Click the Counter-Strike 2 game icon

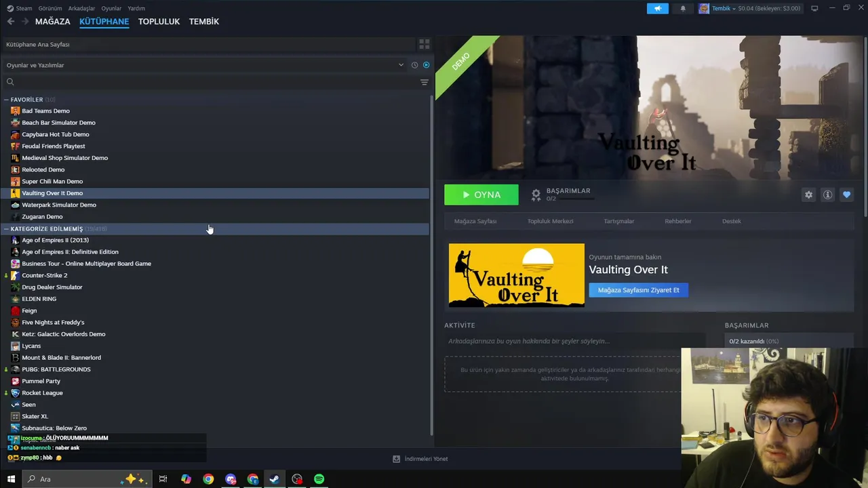pos(16,275)
